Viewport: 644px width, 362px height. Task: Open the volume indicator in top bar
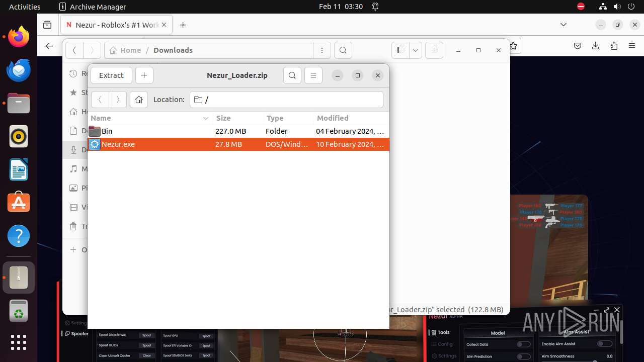[x=618, y=7]
